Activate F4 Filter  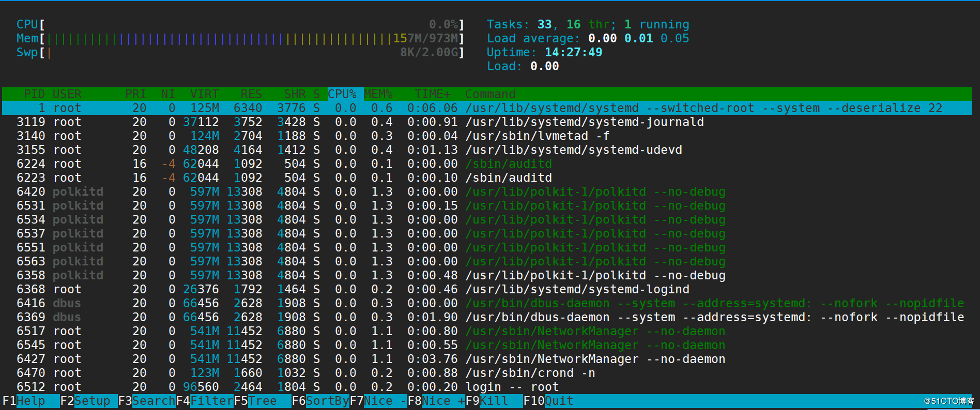[x=205, y=401]
